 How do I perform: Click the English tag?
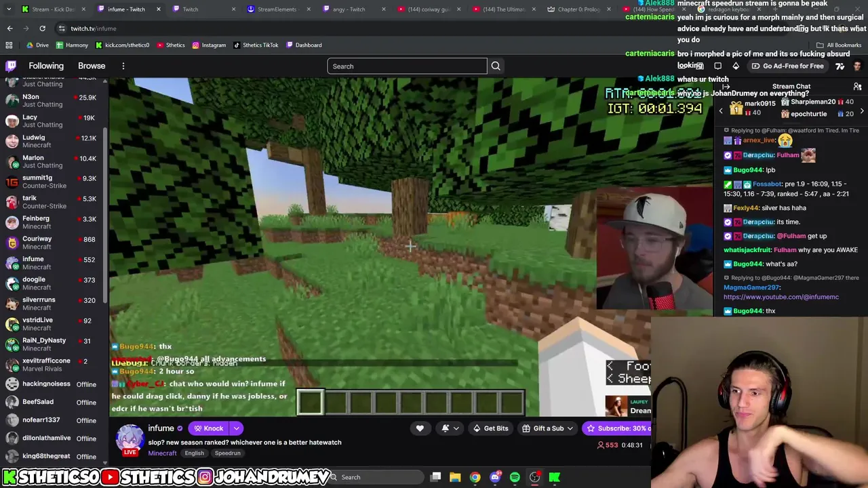(194, 453)
